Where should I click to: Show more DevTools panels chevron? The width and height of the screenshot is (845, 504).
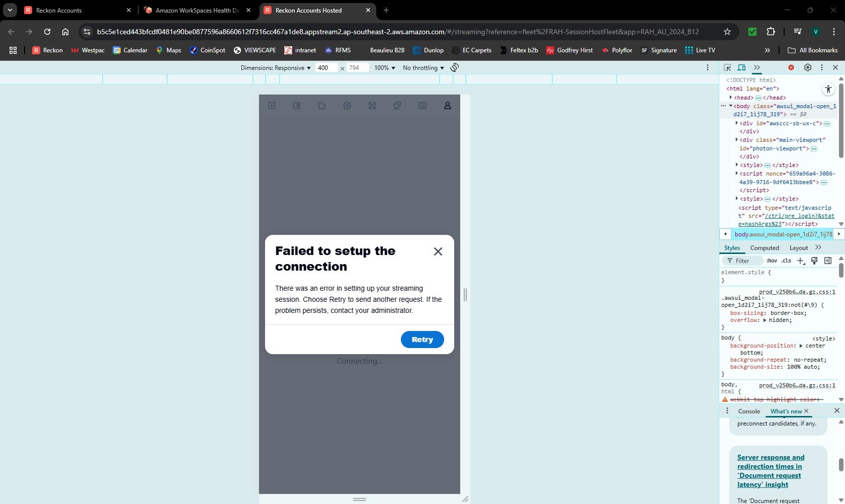(757, 67)
